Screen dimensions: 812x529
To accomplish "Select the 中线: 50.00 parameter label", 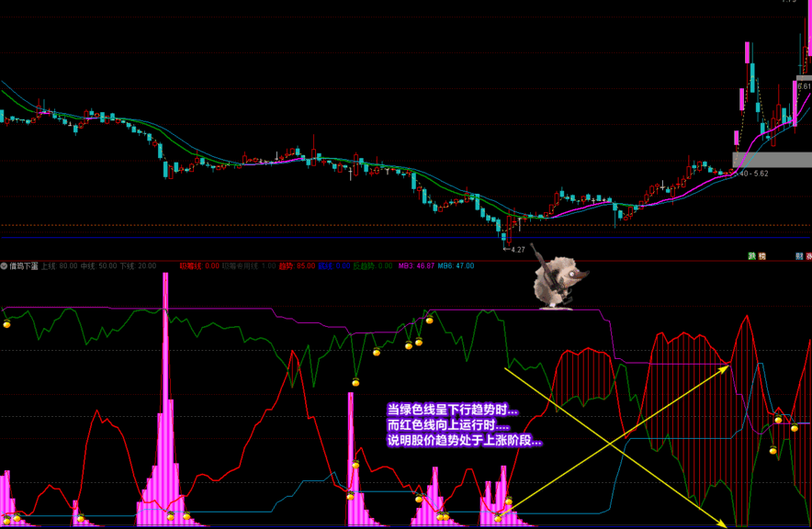I will (x=99, y=266).
